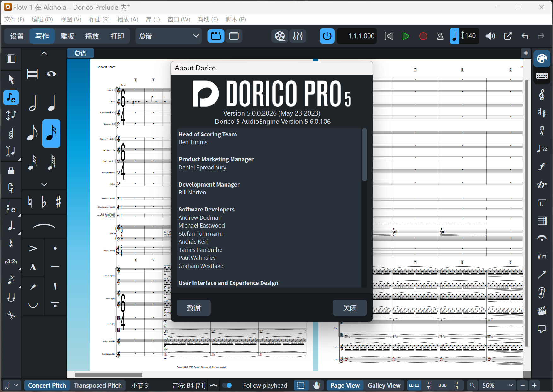Open the dynamics panel

(542, 167)
